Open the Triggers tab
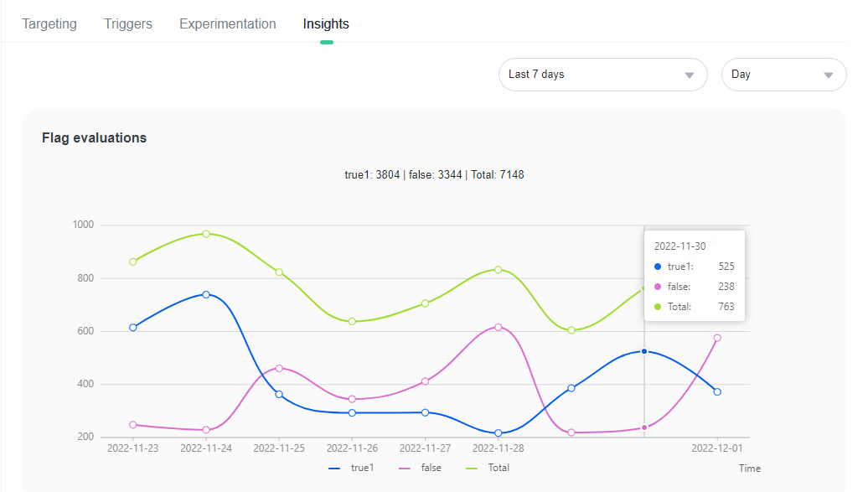 point(128,23)
